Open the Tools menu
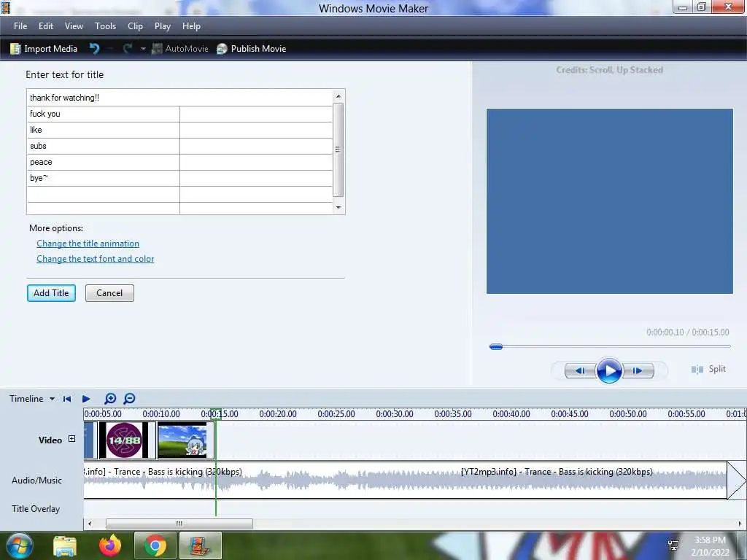The width and height of the screenshot is (747, 560). click(105, 26)
